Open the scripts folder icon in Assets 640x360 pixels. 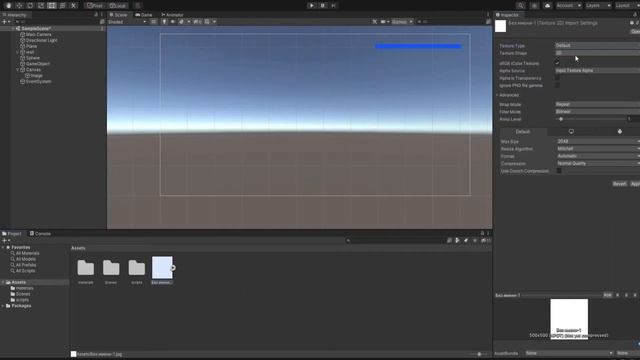coord(137,268)
